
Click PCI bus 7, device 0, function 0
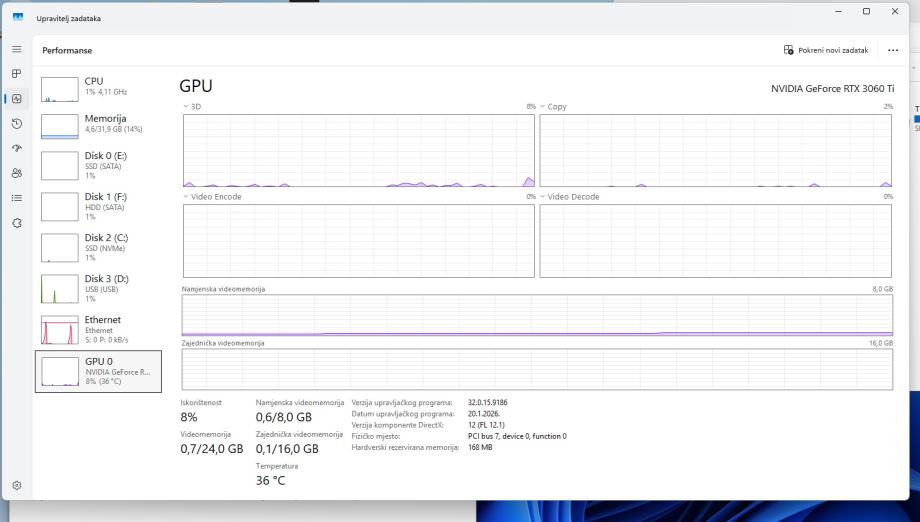coord(518,436)
